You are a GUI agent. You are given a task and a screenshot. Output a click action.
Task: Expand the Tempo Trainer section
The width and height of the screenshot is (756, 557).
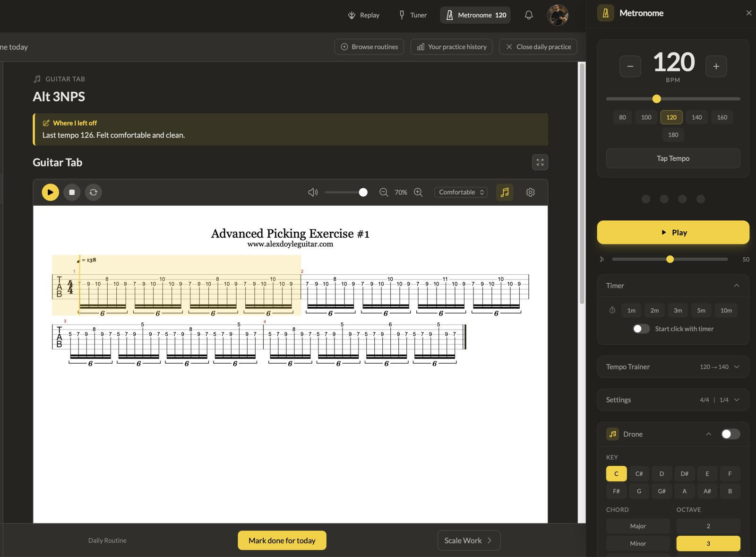(673, 367)
